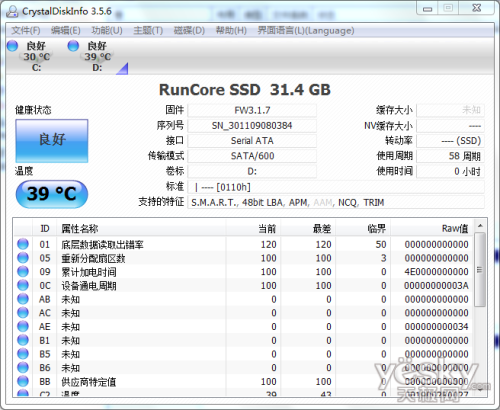This screenshot has height=410, width=500.
Task: Click the attribute list scrollbar thumb
Action: (x=480, y=269)
